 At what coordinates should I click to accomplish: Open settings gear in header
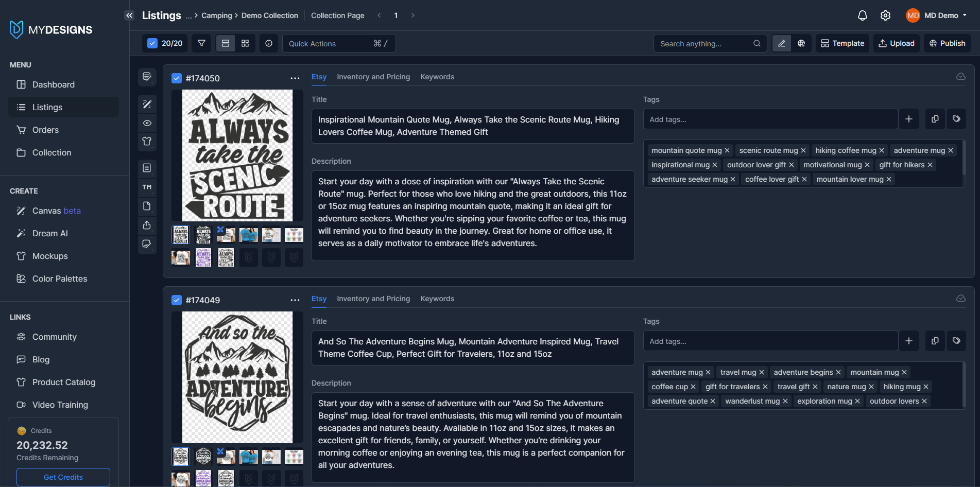pyautogui.click(x=885, y=15)
